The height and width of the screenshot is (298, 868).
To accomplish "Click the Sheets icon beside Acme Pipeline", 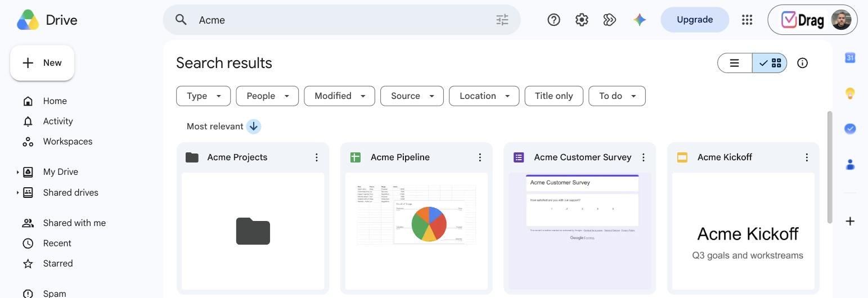I will pos(356,157).
